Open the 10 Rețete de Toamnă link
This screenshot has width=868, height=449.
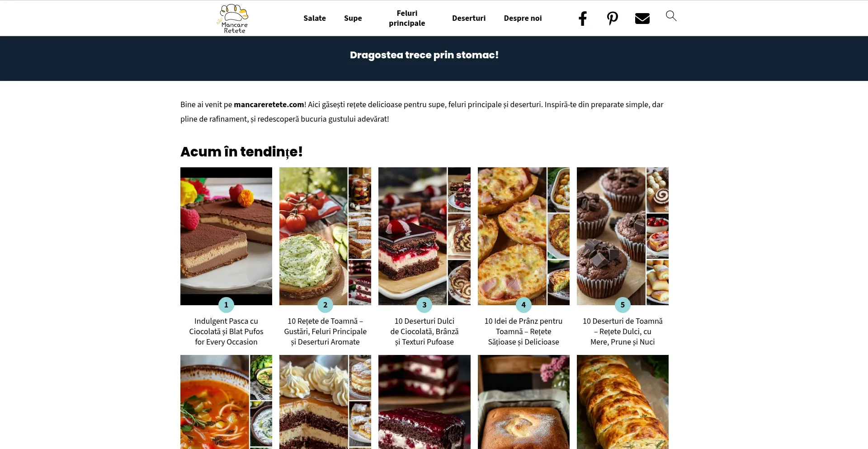(x=325, y=331)
